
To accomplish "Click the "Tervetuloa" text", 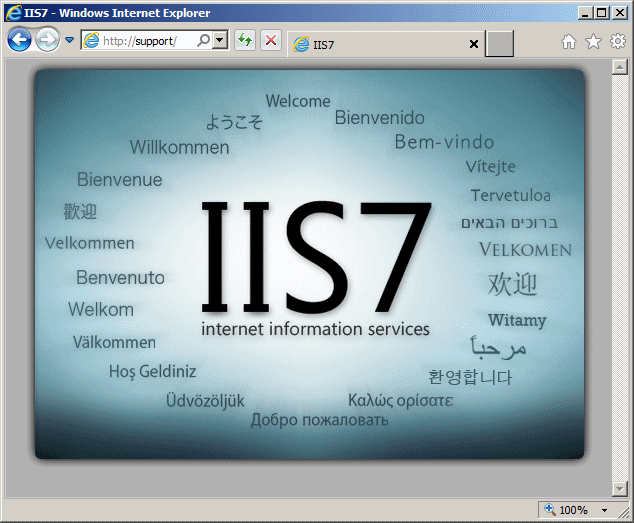I will 511,195.
